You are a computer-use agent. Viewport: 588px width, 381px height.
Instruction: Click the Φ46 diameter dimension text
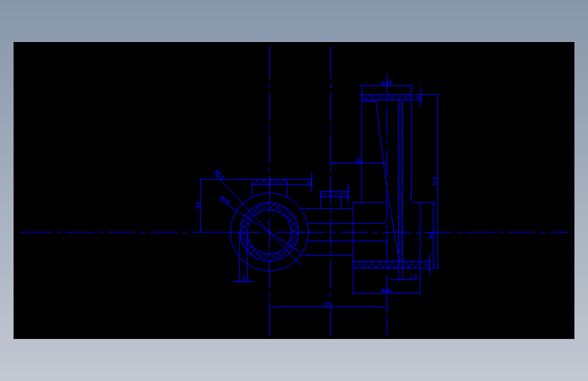pyautogui.click(x=387, y=290)
